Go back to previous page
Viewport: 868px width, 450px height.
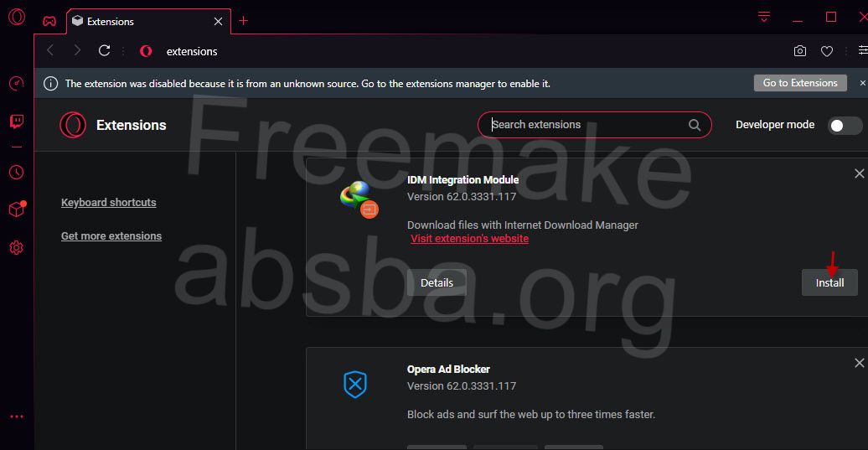pyautogui.click(x=50, y=50)
